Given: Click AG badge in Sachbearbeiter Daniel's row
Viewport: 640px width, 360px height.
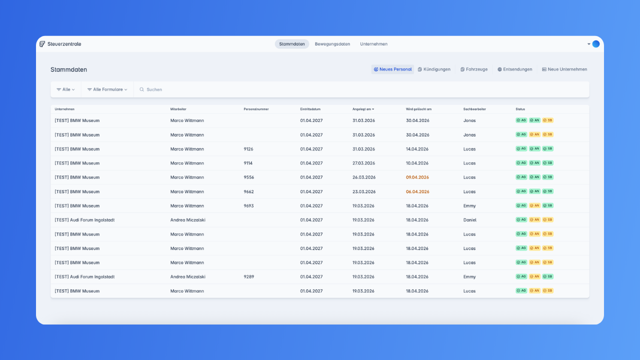Looking at the screenshot, I should tap(521, 220).
